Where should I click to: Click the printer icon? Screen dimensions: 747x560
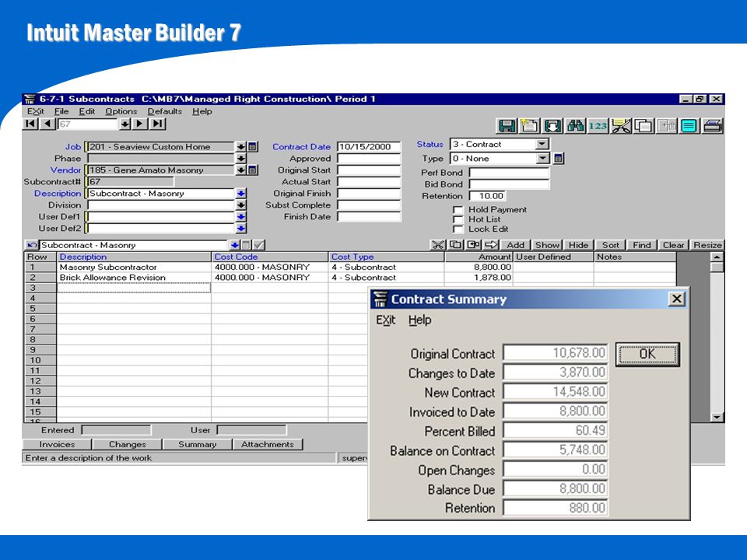coord(713,126)
